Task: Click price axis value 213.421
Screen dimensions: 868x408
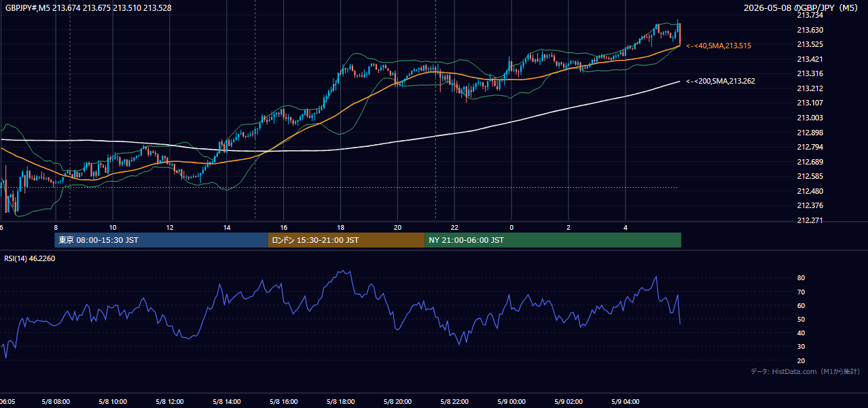Action: coord(810,59)
